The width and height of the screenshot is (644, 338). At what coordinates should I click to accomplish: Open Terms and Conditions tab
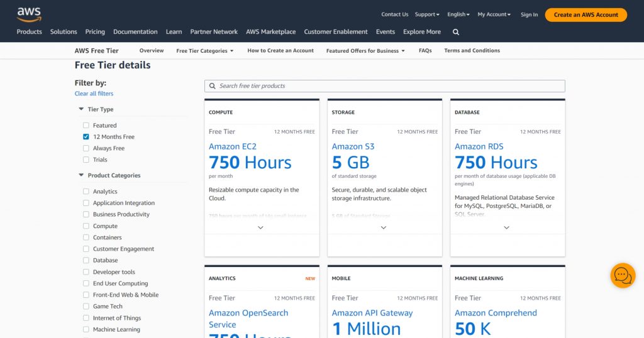coord(472,50)
